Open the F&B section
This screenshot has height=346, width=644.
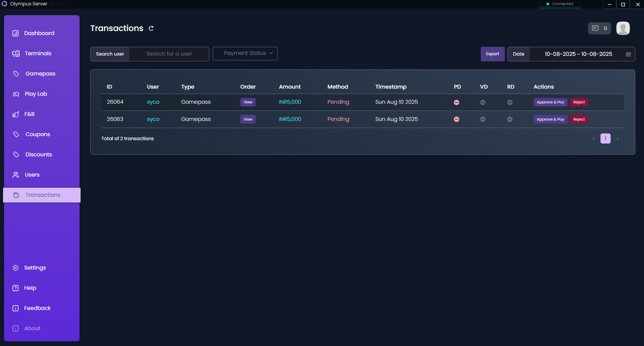tap(29, 114)
